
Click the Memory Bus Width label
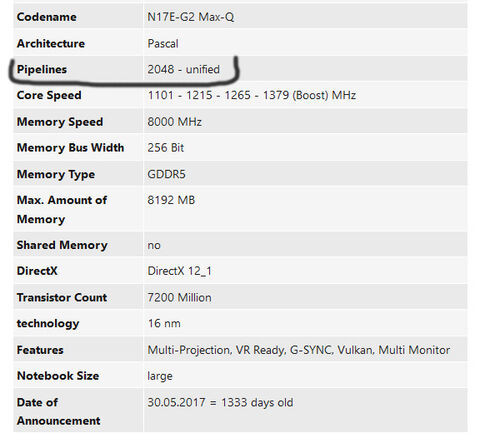click(70, 148)
